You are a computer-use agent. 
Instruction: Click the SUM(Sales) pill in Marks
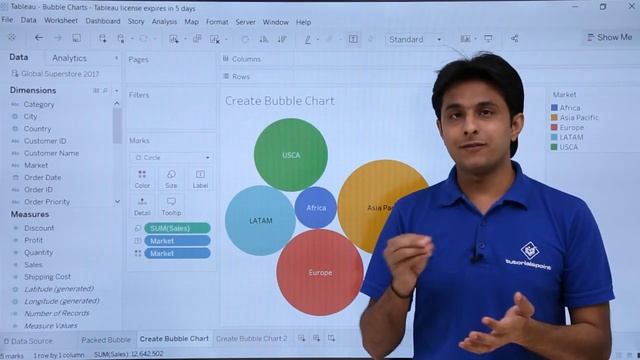pyautogui.click(x=177, y=228)
